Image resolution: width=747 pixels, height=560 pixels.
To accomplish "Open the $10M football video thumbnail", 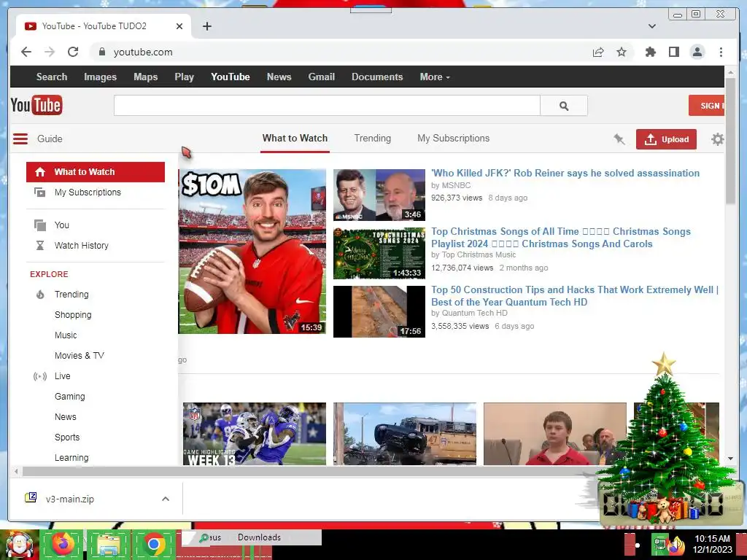I will click(x=252, y=252).
